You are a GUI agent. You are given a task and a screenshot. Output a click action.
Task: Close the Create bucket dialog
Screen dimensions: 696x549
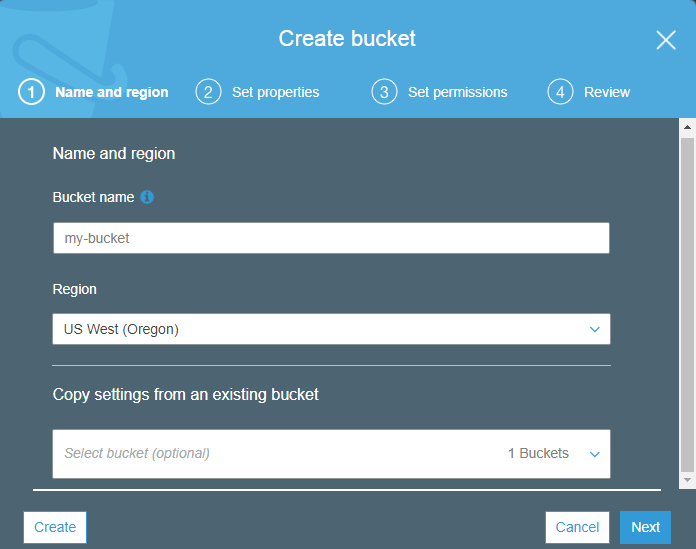pyautogui.click(x=666, y=40)
